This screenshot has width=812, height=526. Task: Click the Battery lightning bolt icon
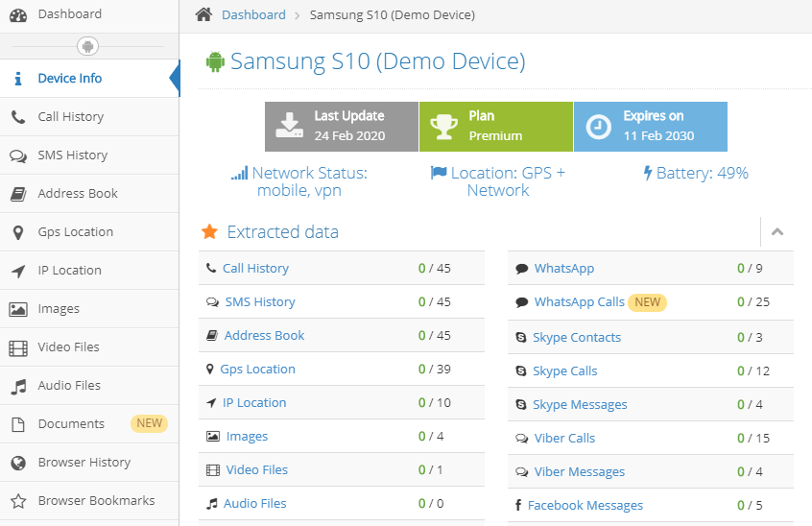pyautogui.click(x=647, y=173)
